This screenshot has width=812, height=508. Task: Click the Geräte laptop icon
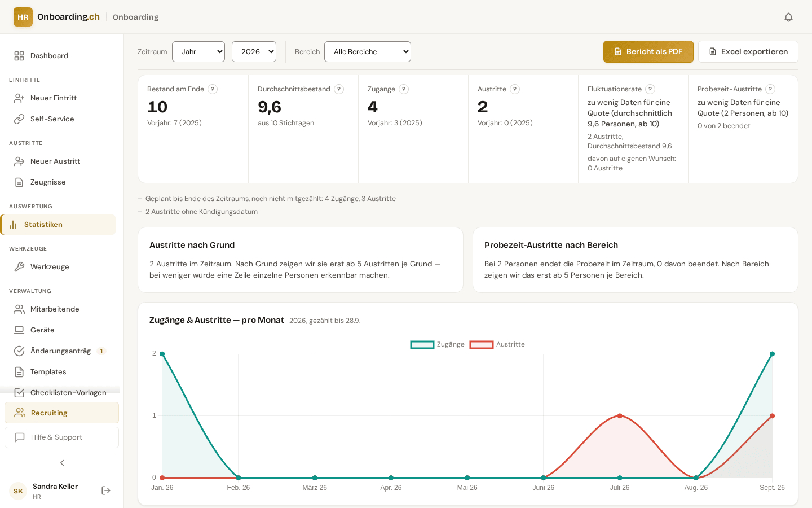pos(19,330)
